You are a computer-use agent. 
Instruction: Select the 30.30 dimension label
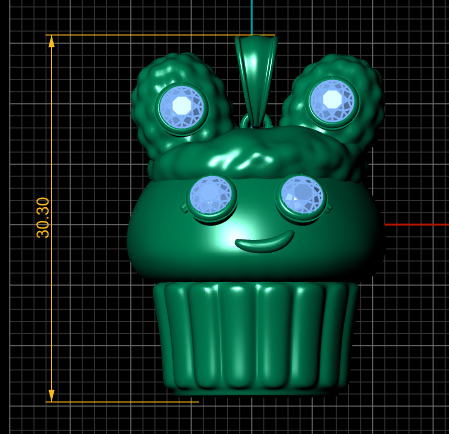pos(43,218)
